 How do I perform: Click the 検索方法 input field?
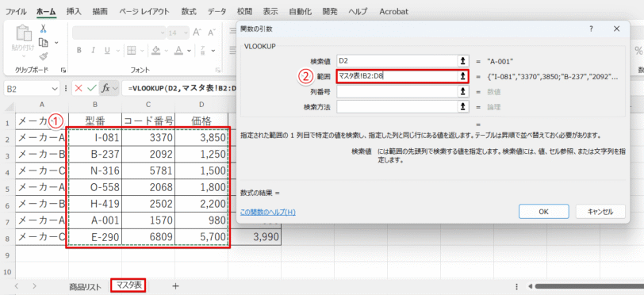(x=397, y=107)
